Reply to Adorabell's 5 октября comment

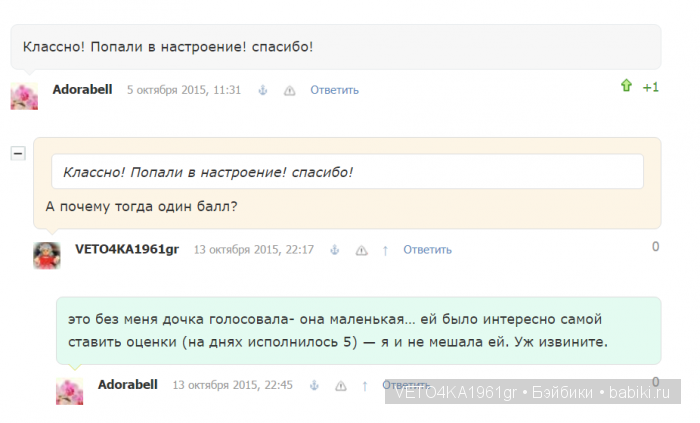click(x=334, y=90)
